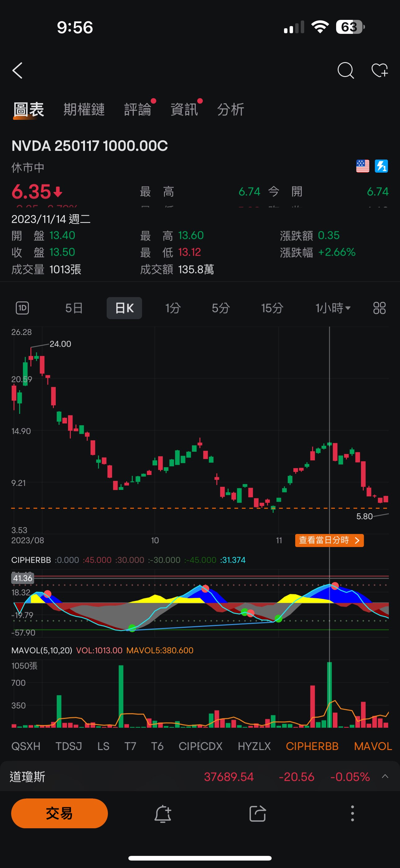Select the 日K timeframe

124,308
